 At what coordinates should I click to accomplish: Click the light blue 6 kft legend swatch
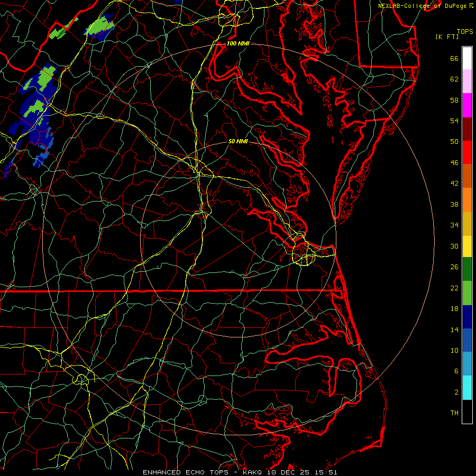click(467, 364)
